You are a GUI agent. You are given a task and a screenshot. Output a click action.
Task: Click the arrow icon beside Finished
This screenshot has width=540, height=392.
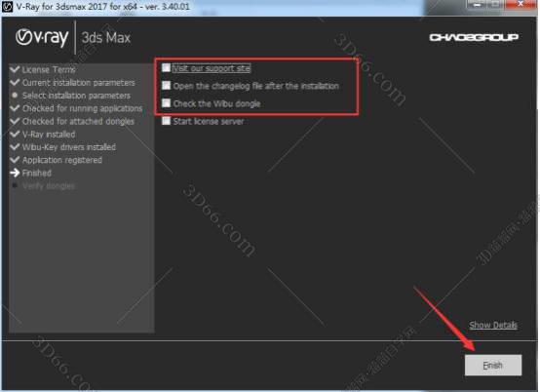(15, 173)
